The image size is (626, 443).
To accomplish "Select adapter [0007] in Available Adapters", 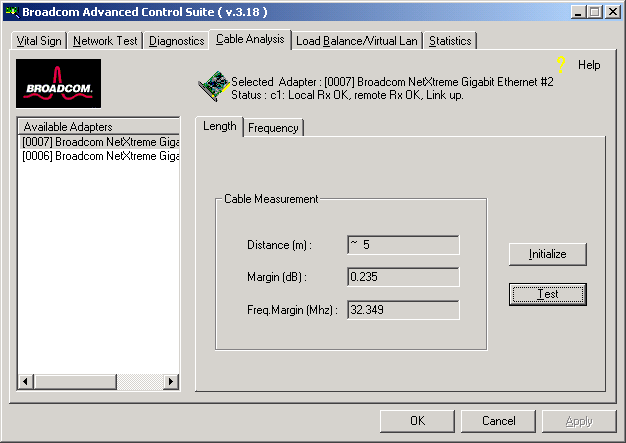I will (99, 142).
